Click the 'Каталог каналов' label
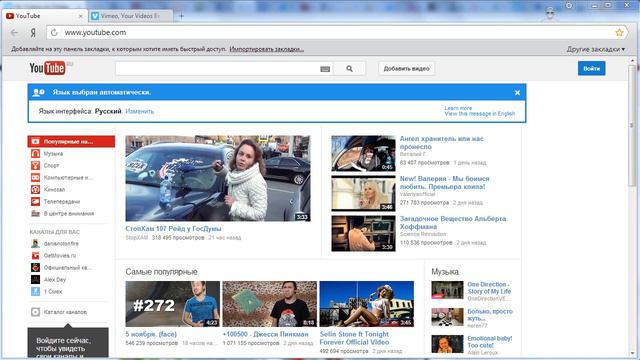640x360 pixels. pyautogui.click(x=65, y=312)
